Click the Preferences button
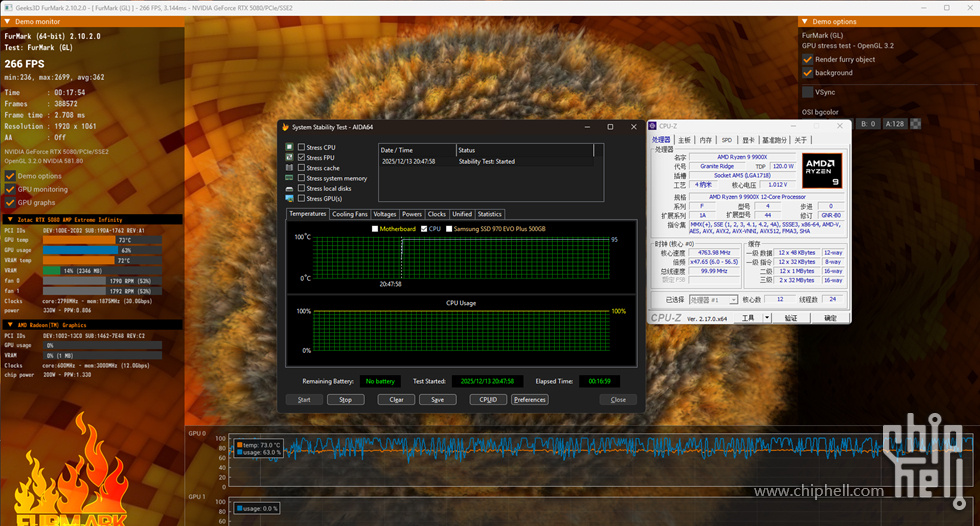The image size is (980, 526). pos(529,399)
